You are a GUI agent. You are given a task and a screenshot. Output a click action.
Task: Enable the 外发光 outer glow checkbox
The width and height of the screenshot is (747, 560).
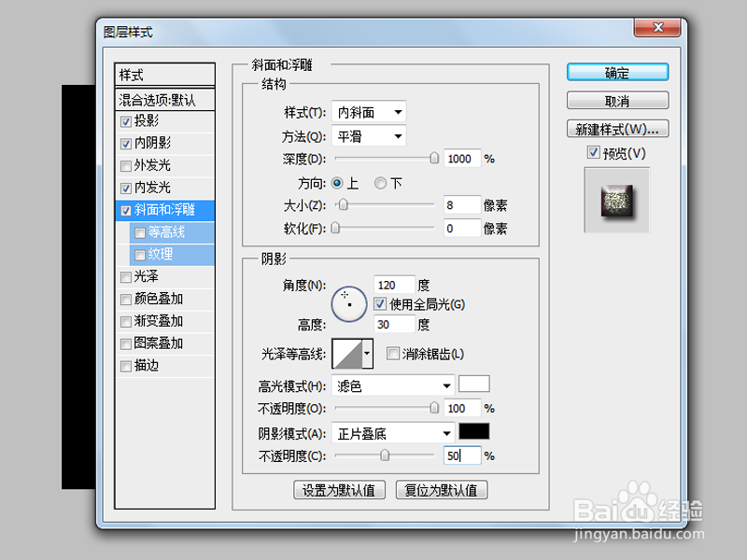click(126, 166)
